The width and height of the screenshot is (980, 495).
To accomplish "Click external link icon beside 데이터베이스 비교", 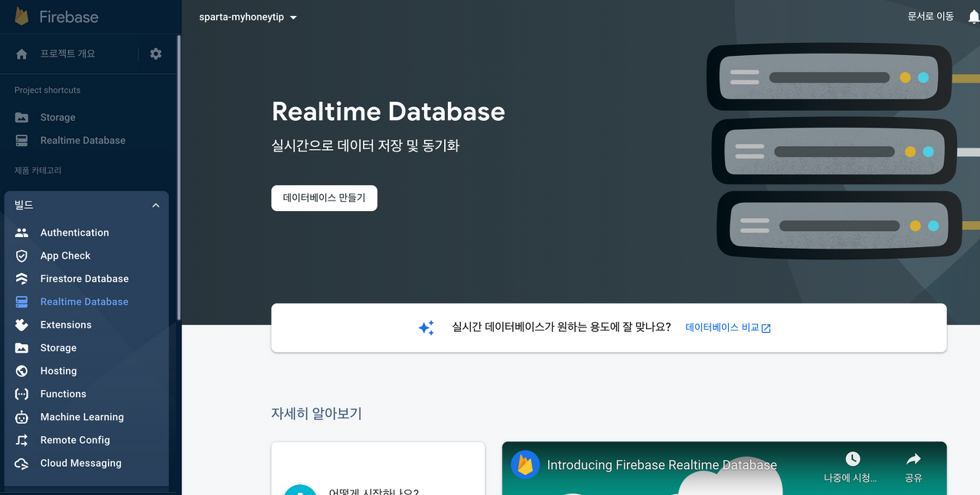I will 766,328.
